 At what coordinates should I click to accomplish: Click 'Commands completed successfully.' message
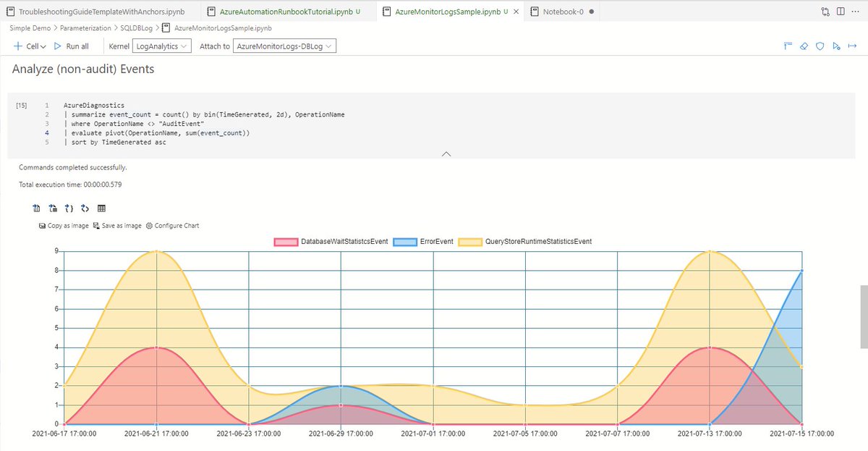click(73, 167)
